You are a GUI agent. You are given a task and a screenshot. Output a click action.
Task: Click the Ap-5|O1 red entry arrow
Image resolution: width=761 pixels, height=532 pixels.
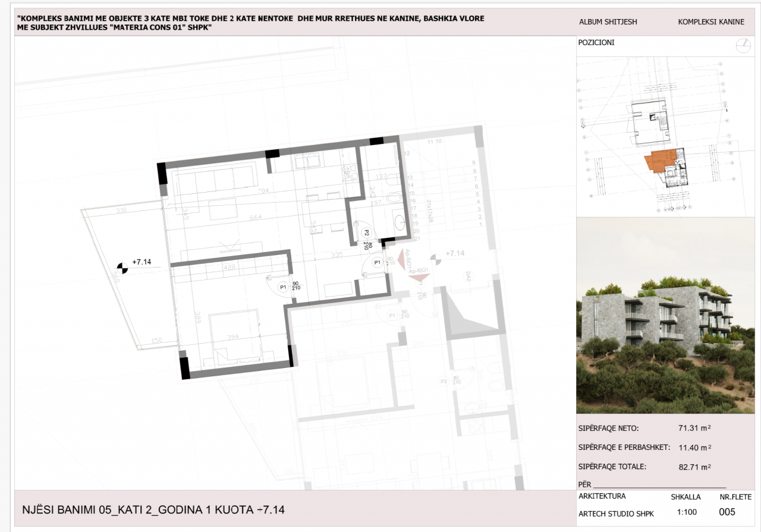[404, 260]
